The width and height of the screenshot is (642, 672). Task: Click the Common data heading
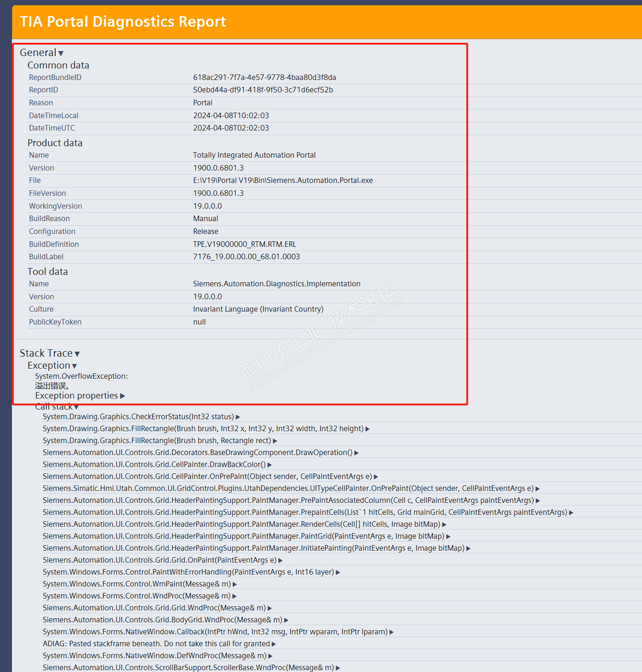[58, 65]
